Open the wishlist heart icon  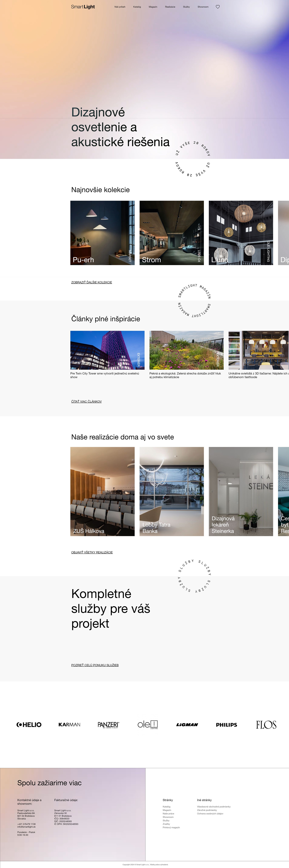click(218, 7)
